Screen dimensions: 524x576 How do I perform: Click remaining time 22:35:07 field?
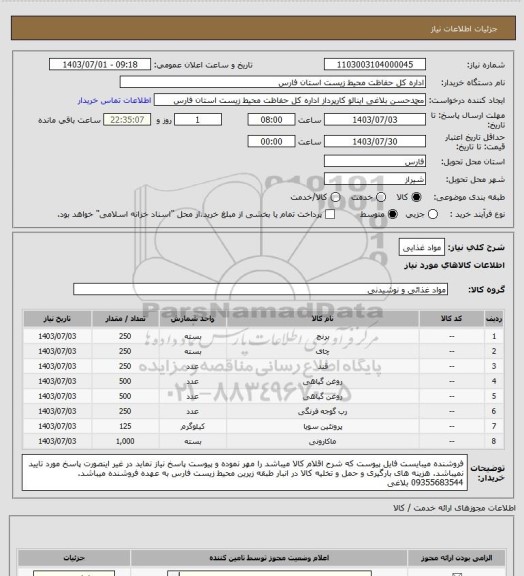click(127, 120)
